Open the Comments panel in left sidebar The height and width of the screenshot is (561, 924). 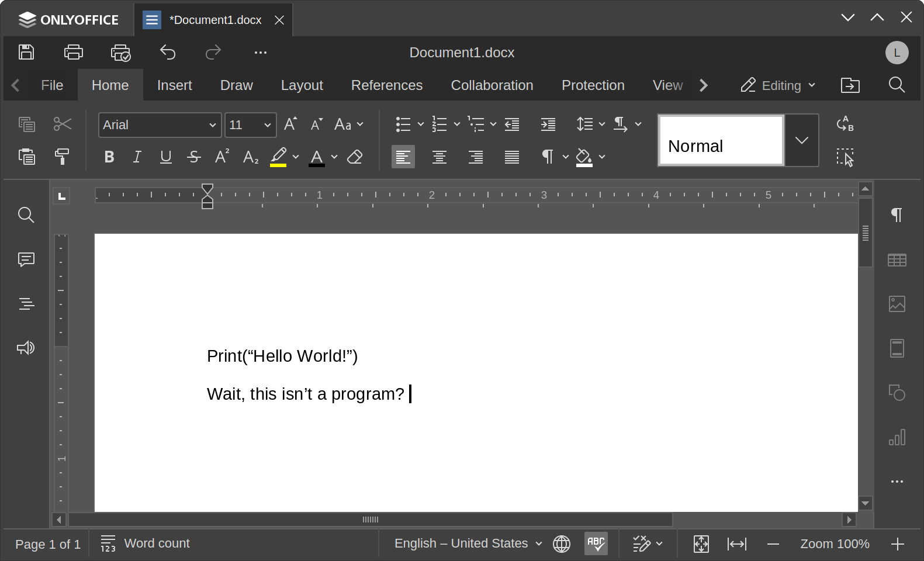[26, 259]
